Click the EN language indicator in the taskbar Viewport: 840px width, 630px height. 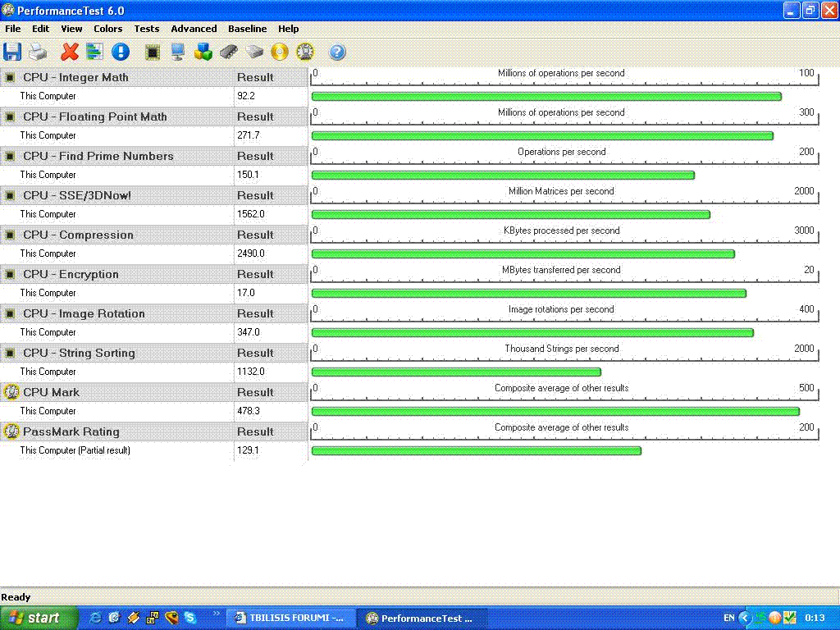click(728, 618)
